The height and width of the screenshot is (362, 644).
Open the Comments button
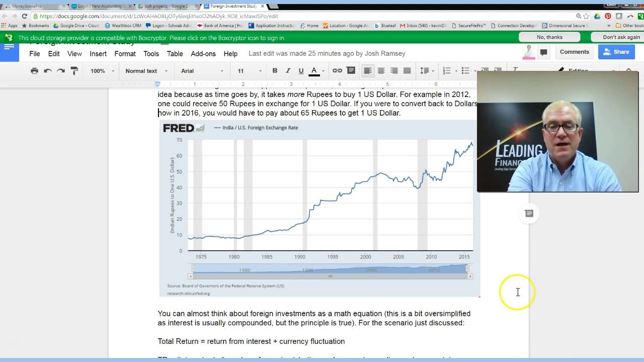[574, 52]
